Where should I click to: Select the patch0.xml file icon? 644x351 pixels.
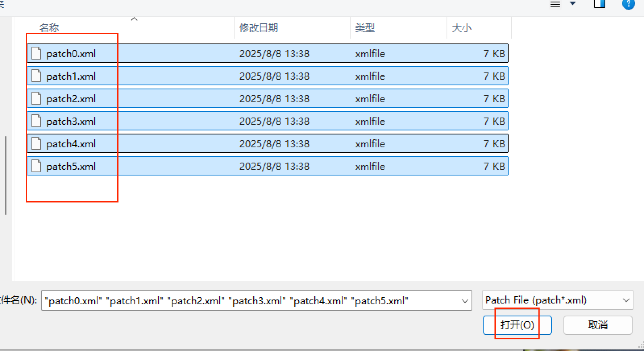(37, 54)
